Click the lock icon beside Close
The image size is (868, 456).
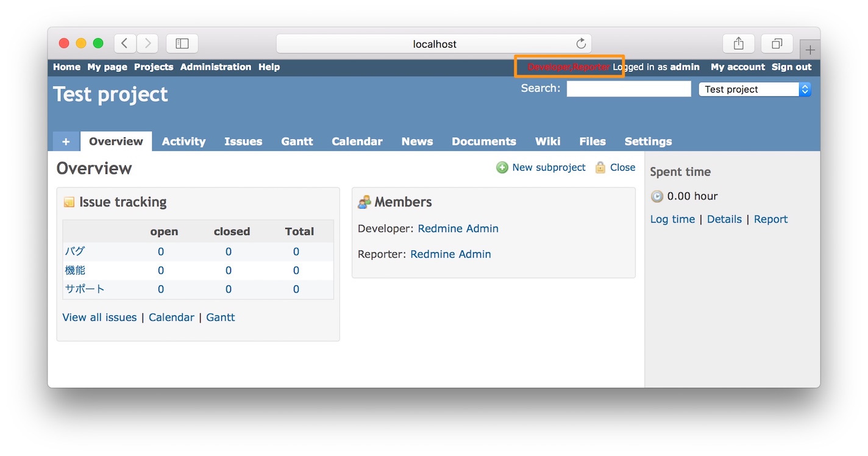point(600,168)
